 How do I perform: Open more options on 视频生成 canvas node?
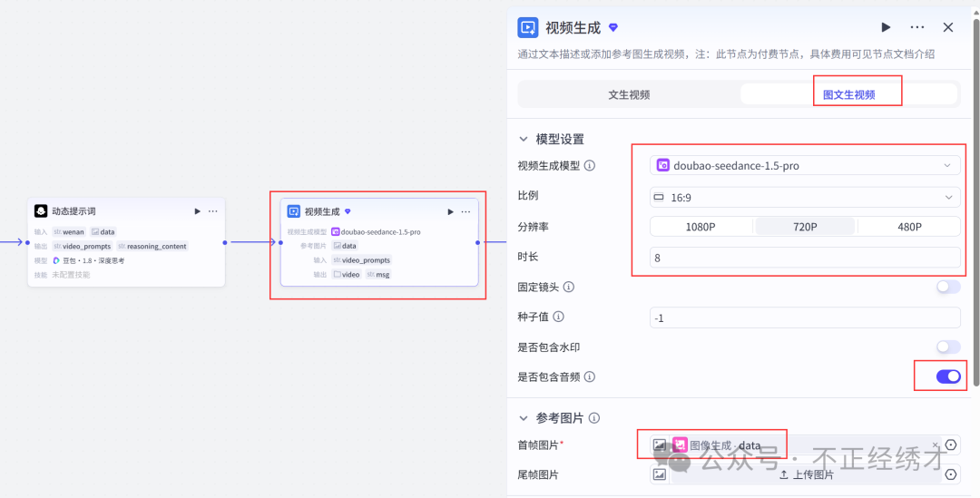465,212
